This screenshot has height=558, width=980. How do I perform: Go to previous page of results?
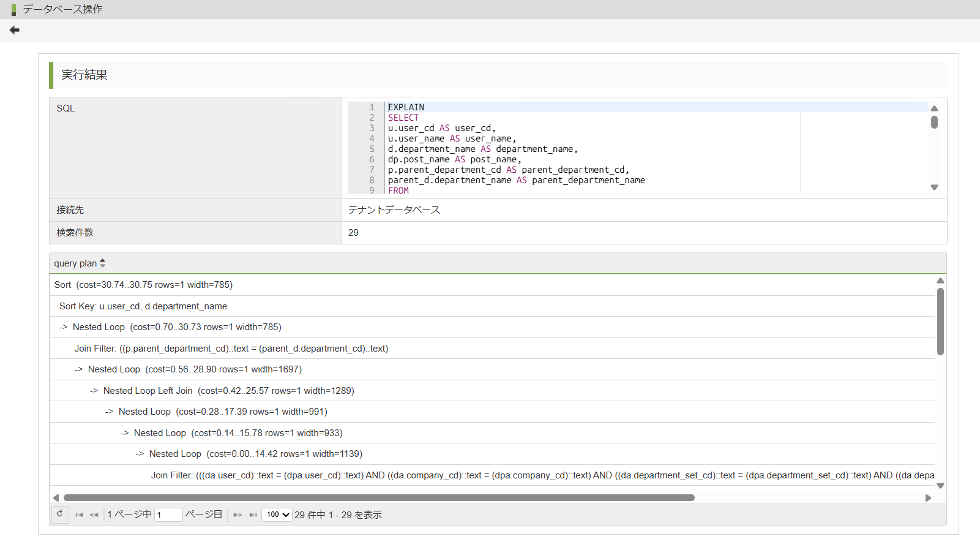click(x=94, y=515)
